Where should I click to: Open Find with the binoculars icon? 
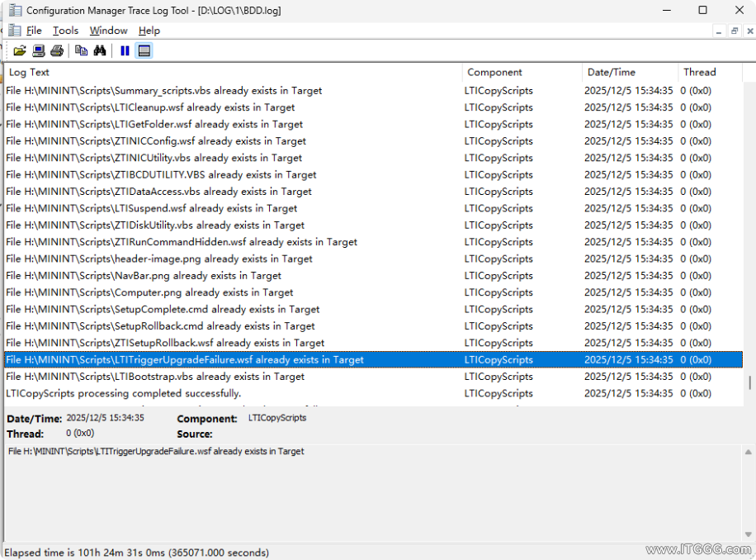100,50
